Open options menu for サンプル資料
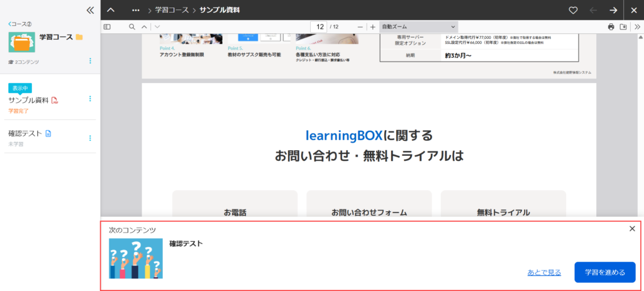 91,99
